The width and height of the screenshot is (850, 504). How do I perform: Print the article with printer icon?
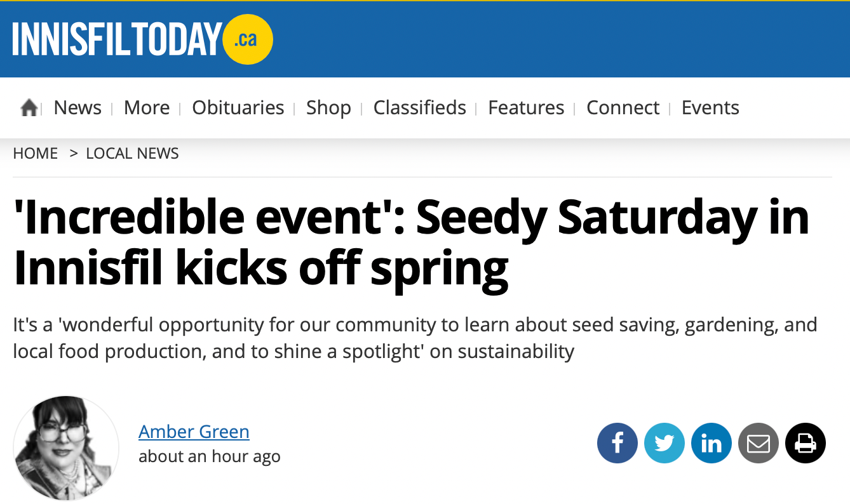click(x=806, y=442)
